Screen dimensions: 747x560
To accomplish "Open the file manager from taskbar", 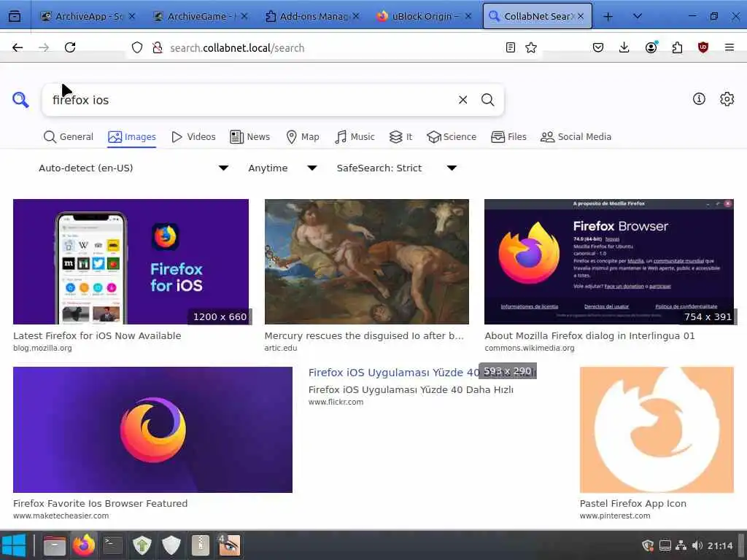I will click(x=54, y=545).
